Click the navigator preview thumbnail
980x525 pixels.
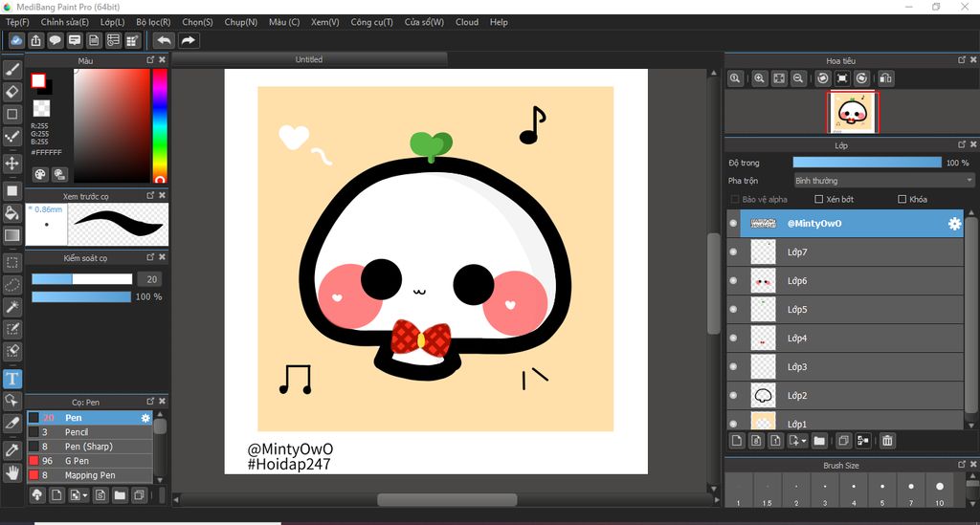point(853,113)
